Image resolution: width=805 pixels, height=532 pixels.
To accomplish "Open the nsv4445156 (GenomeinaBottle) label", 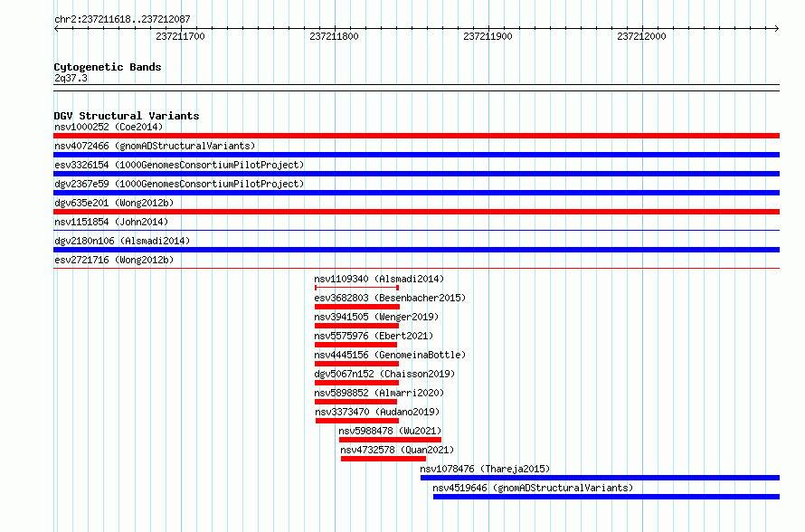I will 390,355.
